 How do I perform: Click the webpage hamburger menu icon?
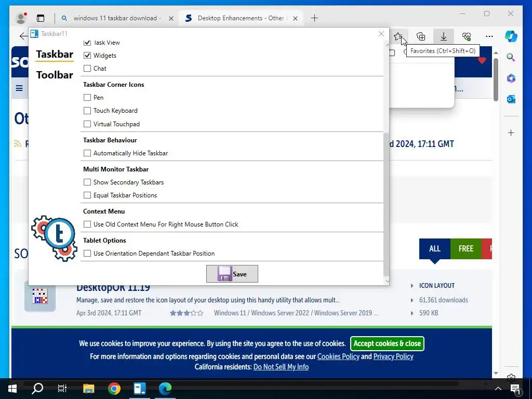19,88
